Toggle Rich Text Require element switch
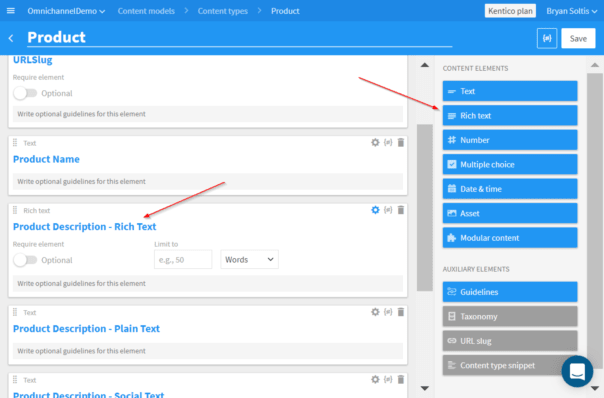The height and width of the screenshot is (398, 604). point(25,260)
